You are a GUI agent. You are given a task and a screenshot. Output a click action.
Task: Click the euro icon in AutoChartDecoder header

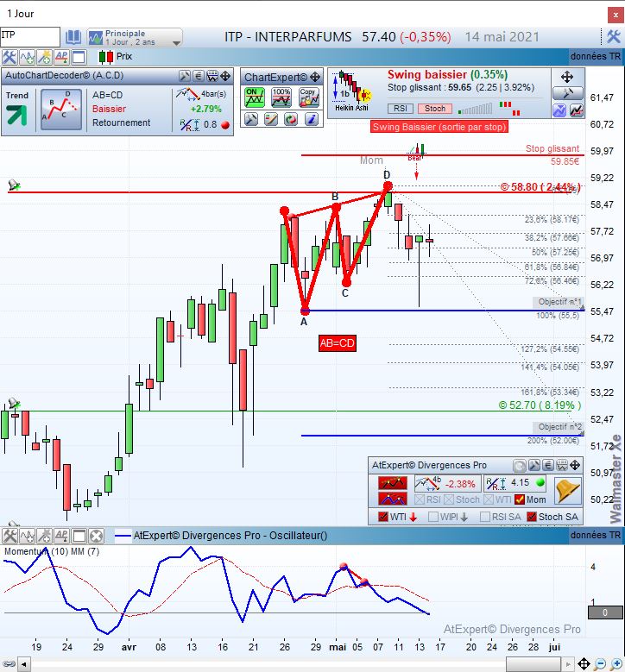coord(198,76)
